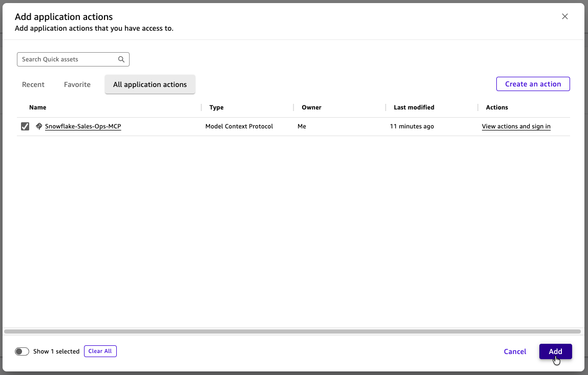Viewport: 588px width, 375px height.
Task: Click the Snowflake-Sales-Ops-MCP connector icon
Action: (x=39, y=126)
